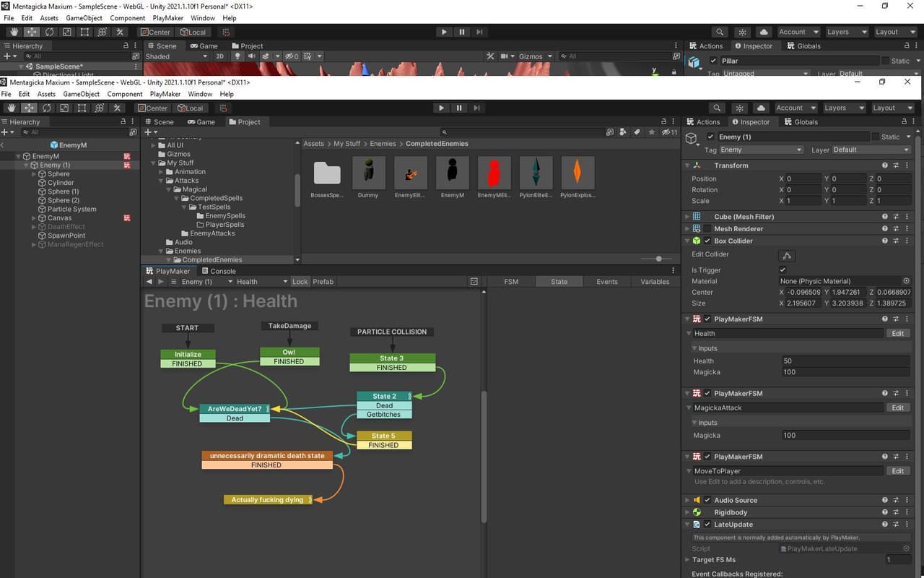Viewport: 924px width, 578px height.
Task: Select the AreWeDeadYet? state node
Action: [x=235, y=409]
